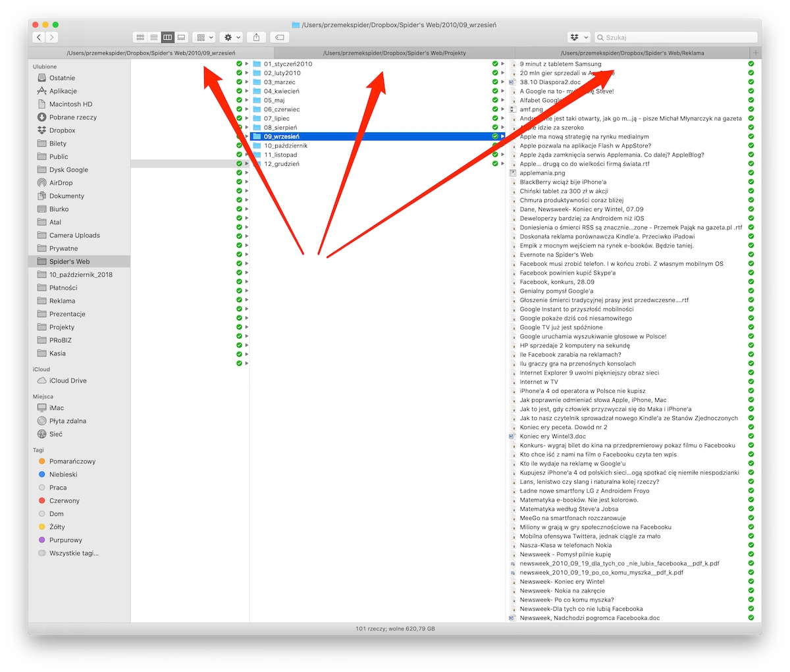Click the Edit Tags toolbar button
The height and width of the screenshot is (672, 790).
pyautogui.click(x=279, y=38)
